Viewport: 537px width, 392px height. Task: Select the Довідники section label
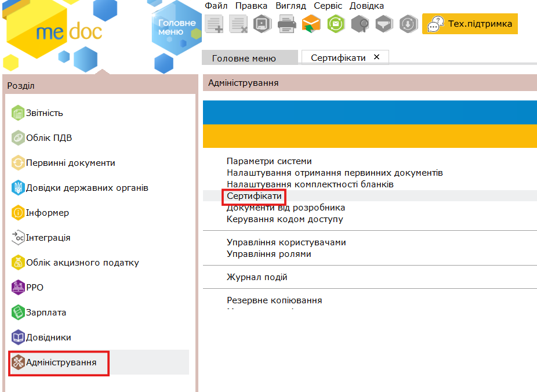(49, 337)
